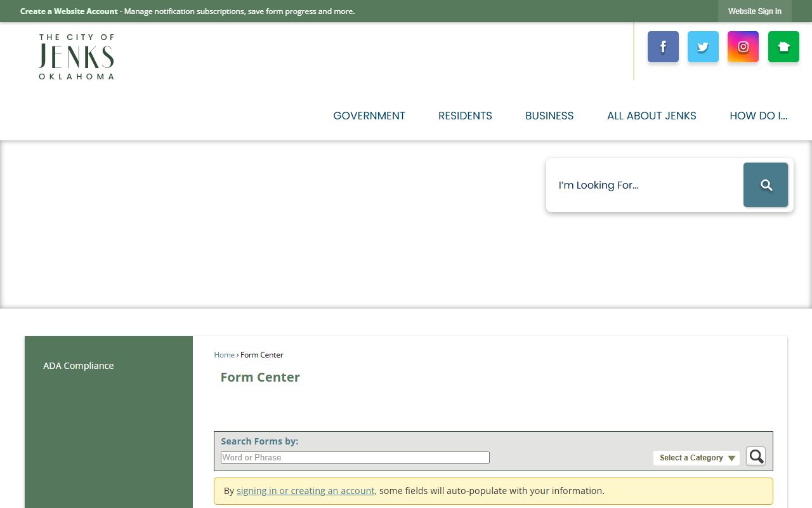
Task: Open the green Nextdoor icon
Action: 783,47
